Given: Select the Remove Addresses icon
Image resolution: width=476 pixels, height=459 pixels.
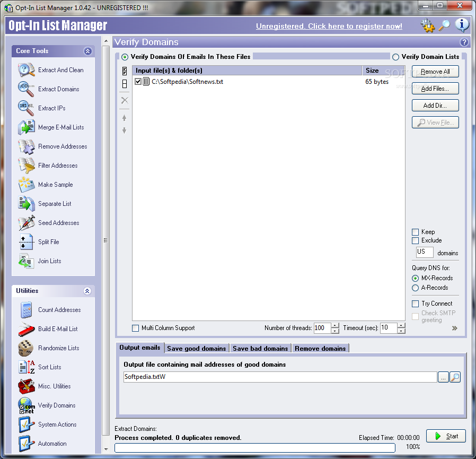Looking at the screenshot, I should [x=26, y=146].
